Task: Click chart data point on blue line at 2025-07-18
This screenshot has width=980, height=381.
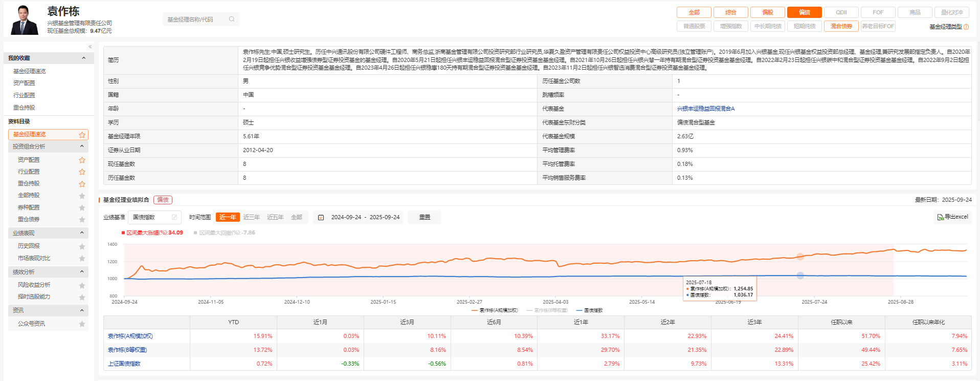Action: tap(800, 276)
